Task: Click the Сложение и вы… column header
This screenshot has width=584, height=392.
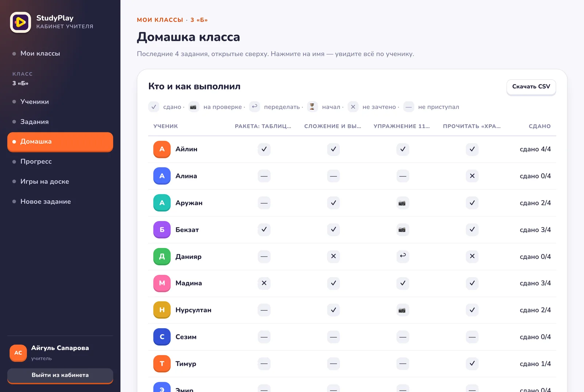Action: click(333, 126)
